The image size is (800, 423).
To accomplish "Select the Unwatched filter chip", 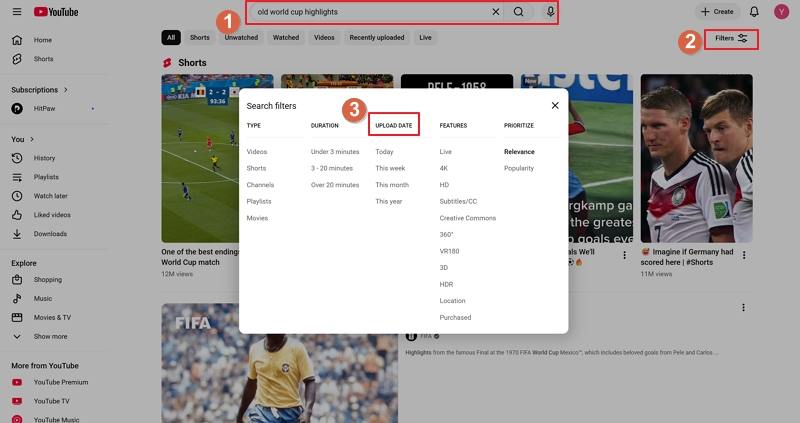I will [x=241, y=37].
